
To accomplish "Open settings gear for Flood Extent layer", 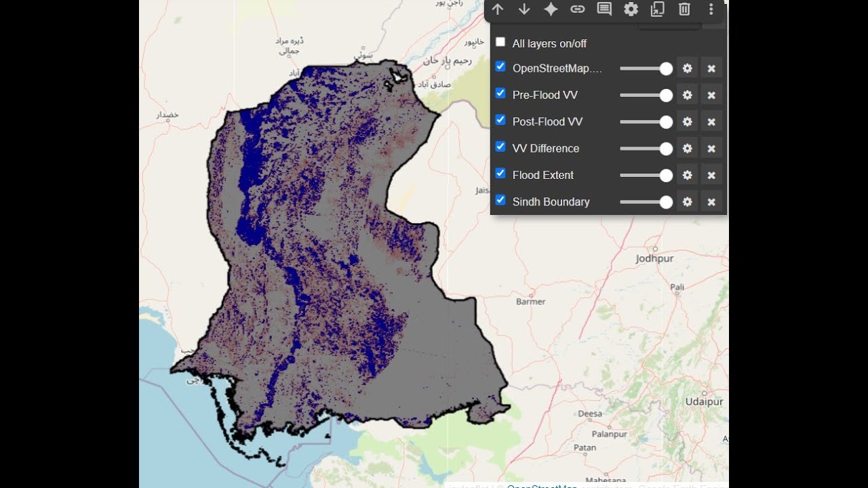I will [687, 175].
